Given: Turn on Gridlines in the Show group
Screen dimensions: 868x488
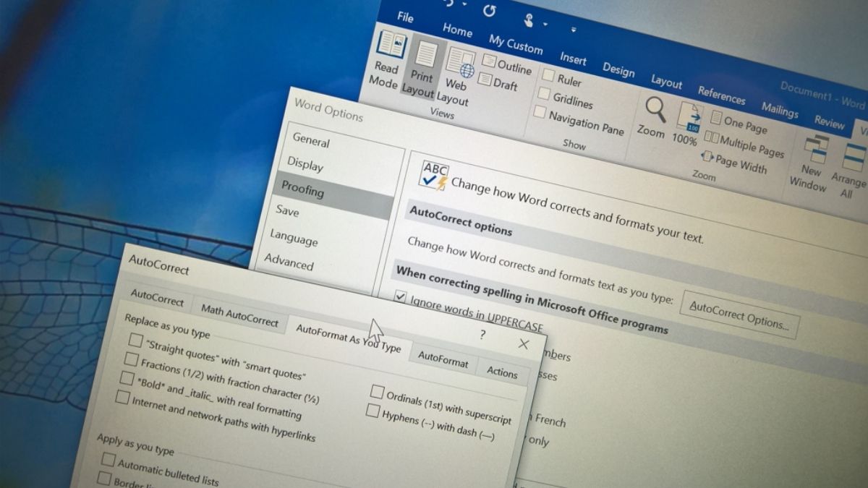Looking at the screenshot, I should (x=544, y=93).
